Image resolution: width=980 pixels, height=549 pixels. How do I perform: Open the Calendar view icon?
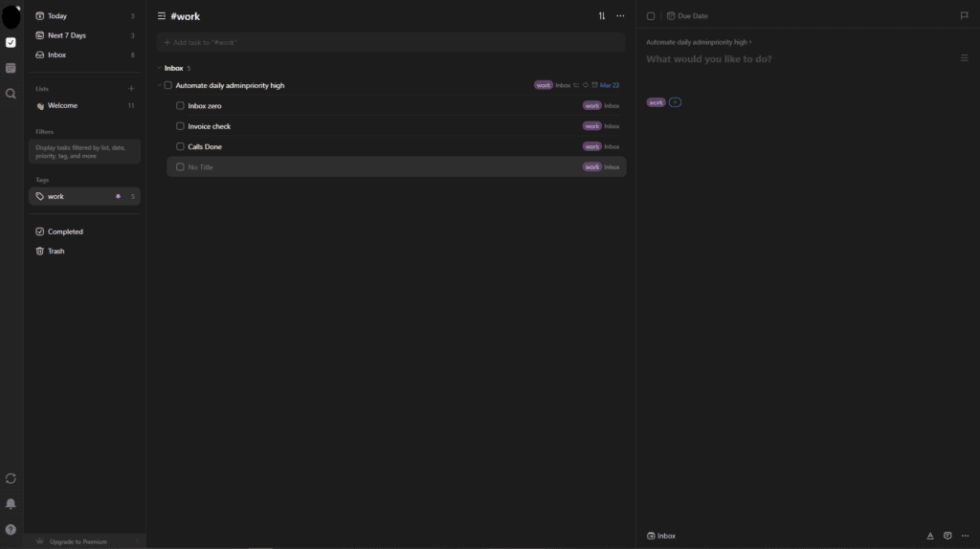point(11,68)
